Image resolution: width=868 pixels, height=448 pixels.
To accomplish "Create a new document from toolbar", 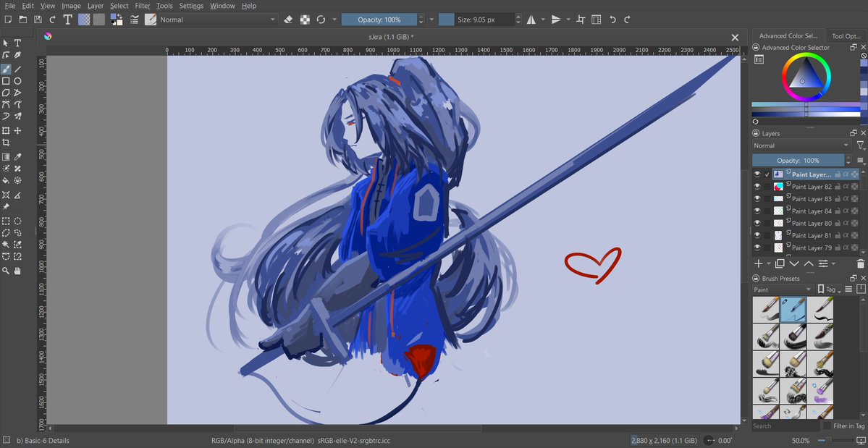I will (8, 20).
